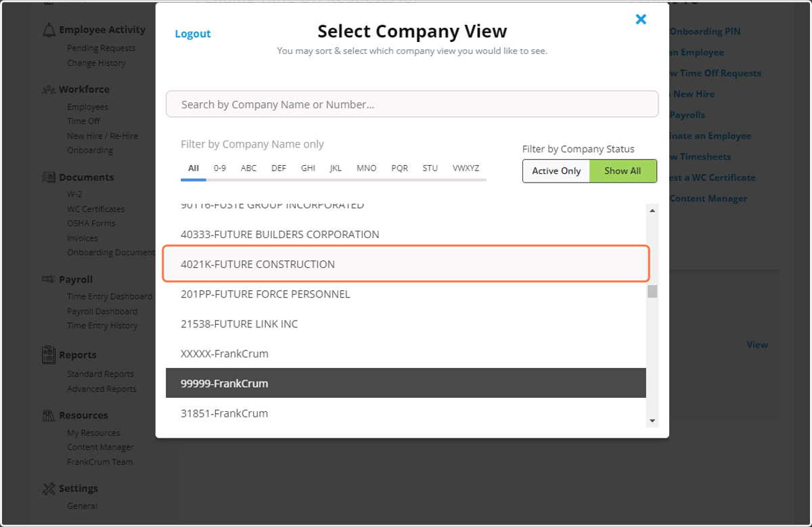
Task: Focus the company name search field
Action: [412, 104]
